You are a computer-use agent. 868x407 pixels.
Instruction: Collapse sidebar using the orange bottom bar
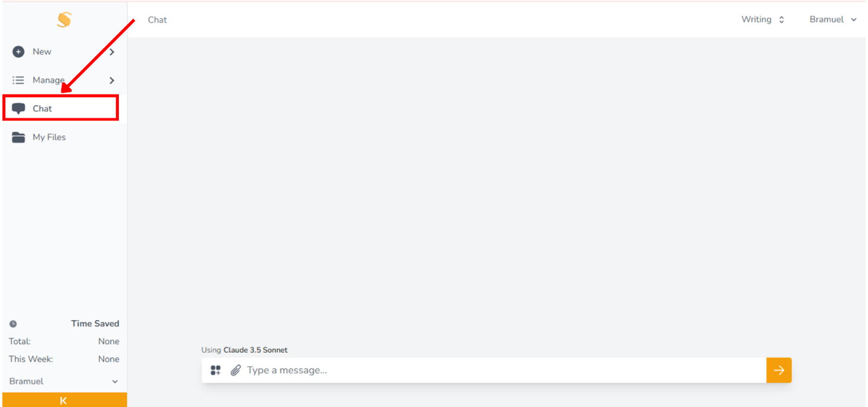pos(65,400)
